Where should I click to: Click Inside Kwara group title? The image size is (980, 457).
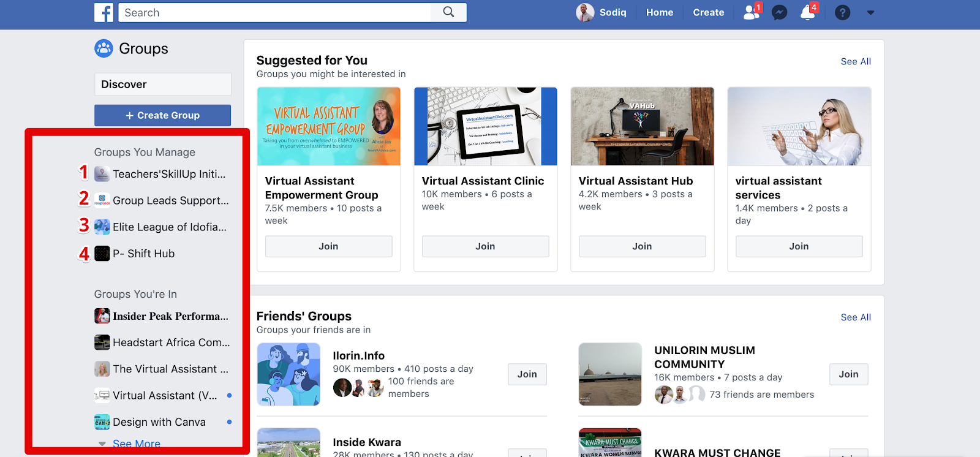(367, 442)
